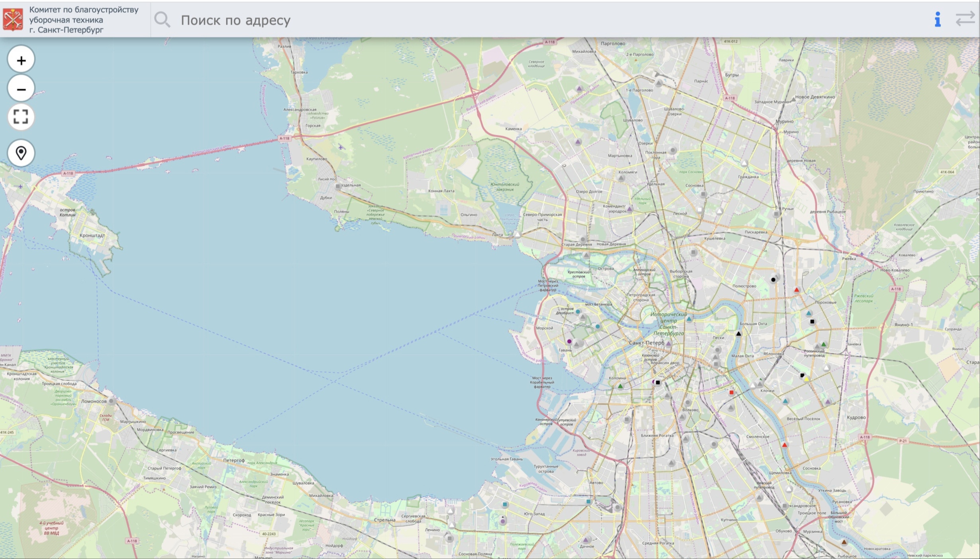Click the 'Санкт-Петерб' city label
The width and height of the screenshot is (980, 559).
point(646,343)
